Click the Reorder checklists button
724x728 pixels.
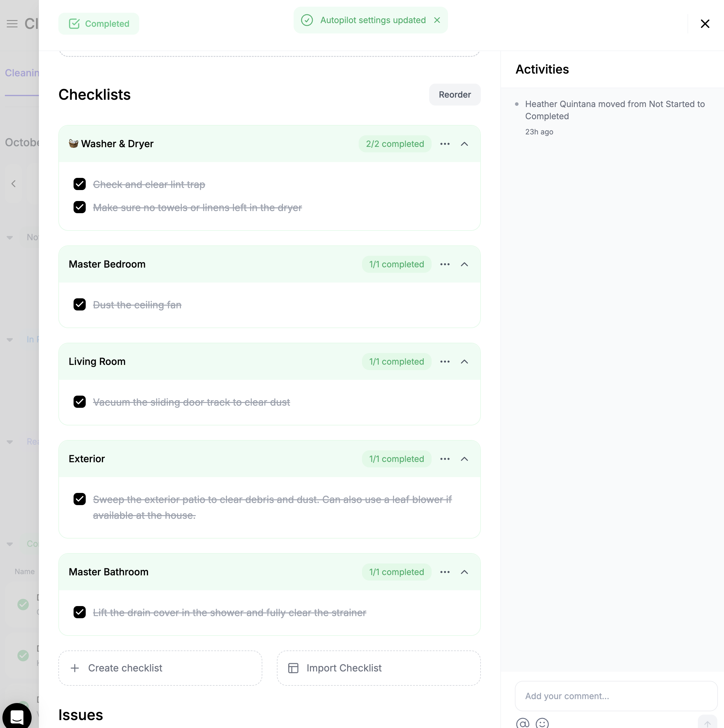[455, 95]
